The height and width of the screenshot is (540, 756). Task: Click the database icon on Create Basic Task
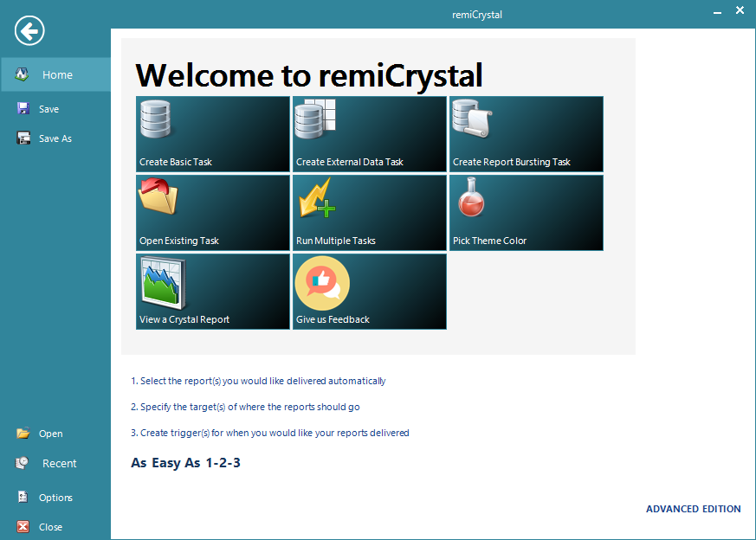155,119
